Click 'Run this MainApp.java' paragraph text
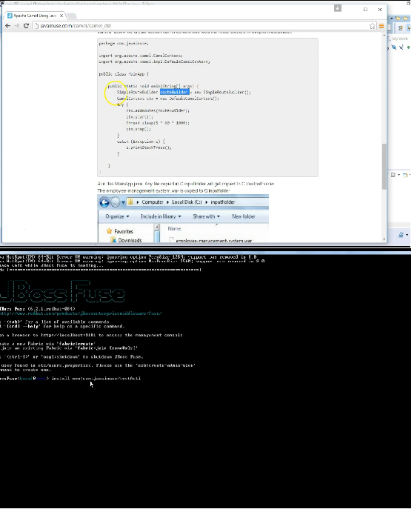The width and height of the screenshot is (420, 512). (x=186, y=184)
